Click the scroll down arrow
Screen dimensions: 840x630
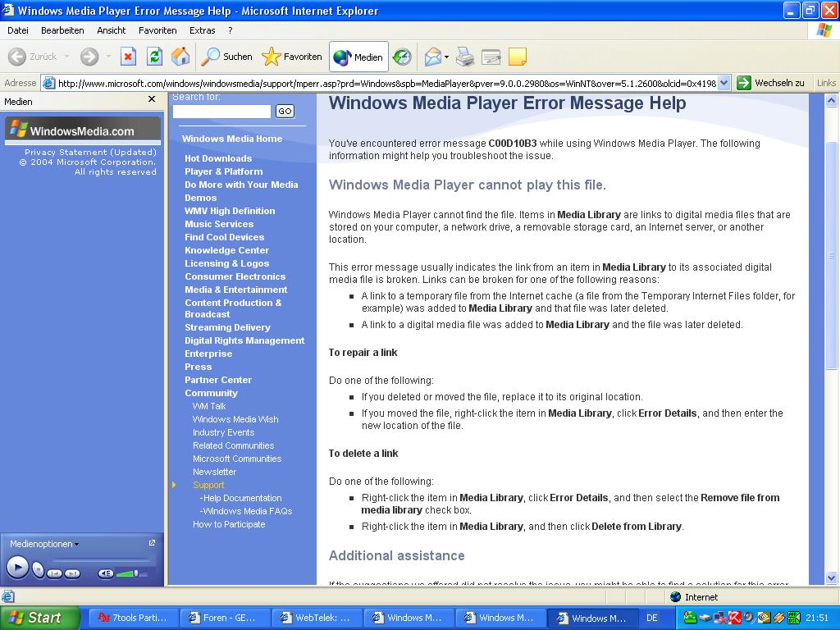(x=831, y=577)
